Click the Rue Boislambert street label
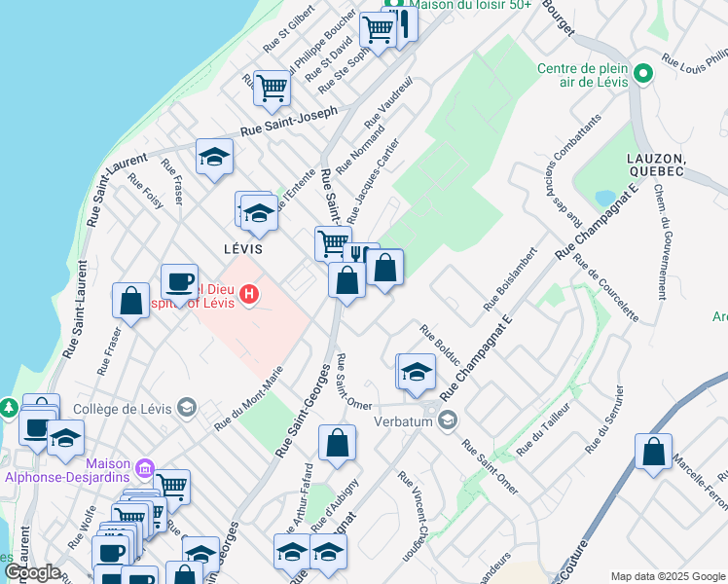The image size is (728, 584). pos(510,279)
